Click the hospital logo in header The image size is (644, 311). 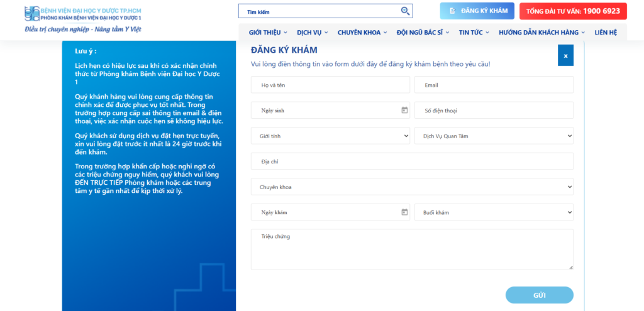[82, 14]
